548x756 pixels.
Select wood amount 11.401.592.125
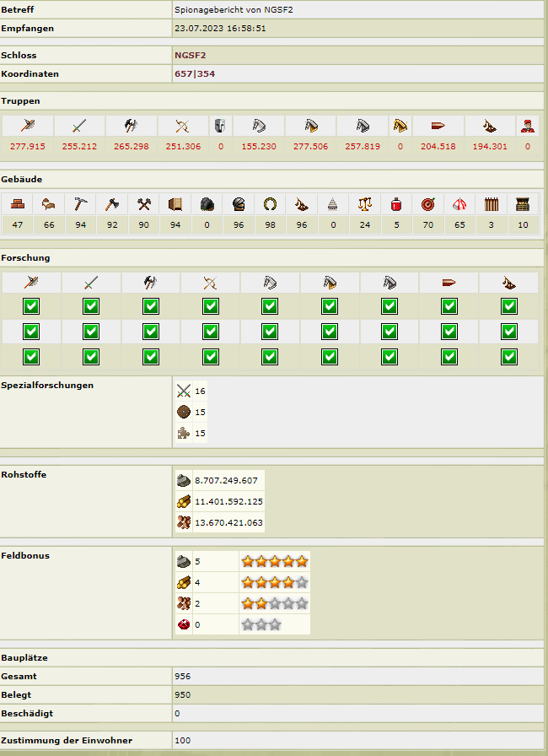[x=228, y=501]
